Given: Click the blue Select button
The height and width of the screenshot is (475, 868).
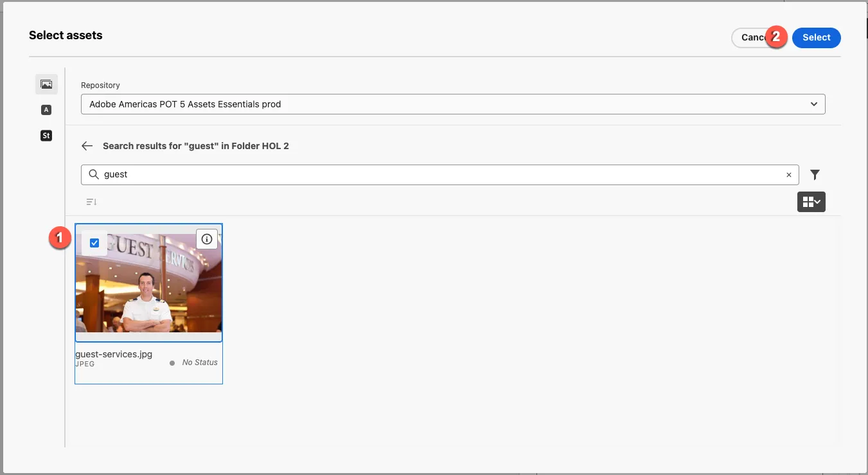Looking at the screenshot, I should tap(817, 37).
